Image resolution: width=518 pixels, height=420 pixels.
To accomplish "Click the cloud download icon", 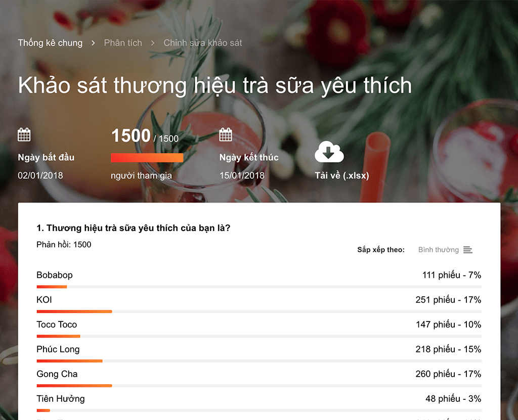I will (329, 152).
